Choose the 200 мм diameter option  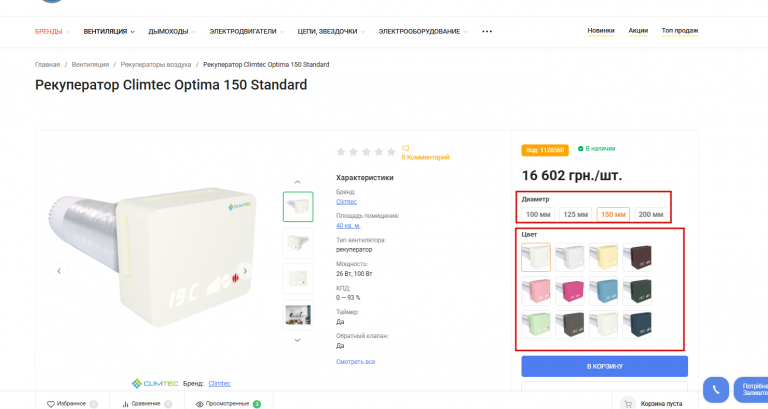pyautogui.click(x=650, y=214)
